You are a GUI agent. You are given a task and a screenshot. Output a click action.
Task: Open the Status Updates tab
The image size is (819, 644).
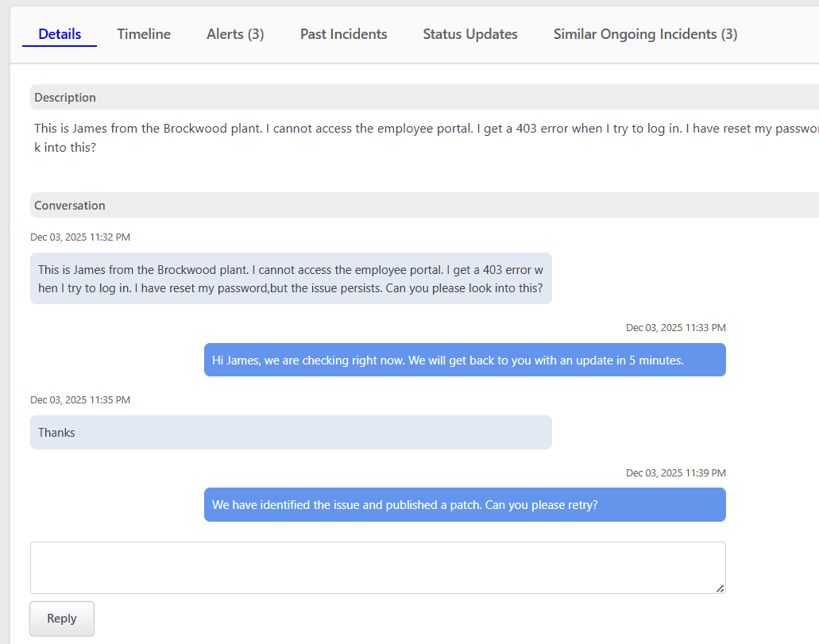click(x=469, y=34)
